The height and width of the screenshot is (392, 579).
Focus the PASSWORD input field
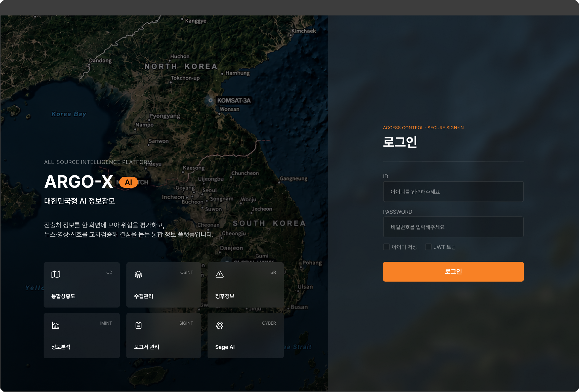453,227
